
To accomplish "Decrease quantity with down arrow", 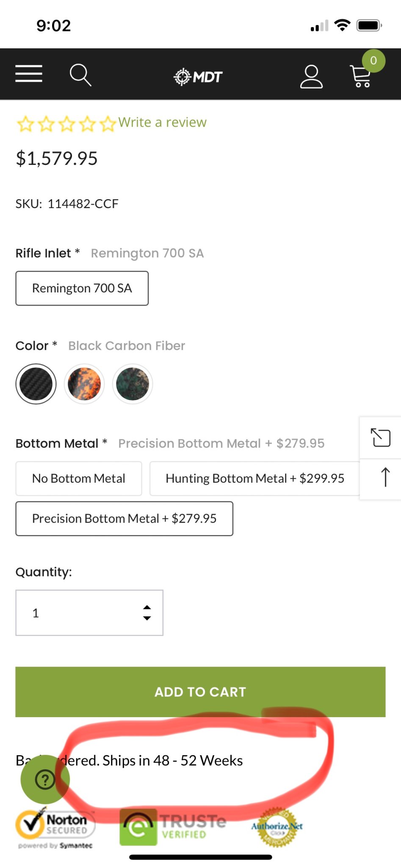I will pyautogui.click(x=147, y=618).
